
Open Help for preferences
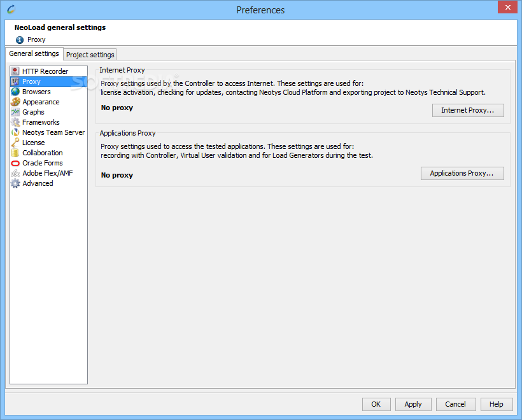click(x=497, y=404)
